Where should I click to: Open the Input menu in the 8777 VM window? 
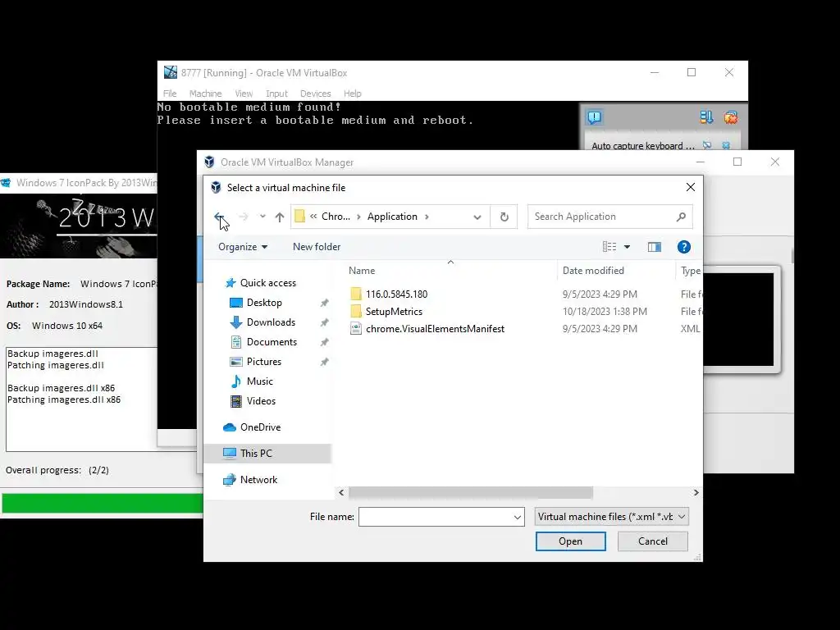point(276,94)
